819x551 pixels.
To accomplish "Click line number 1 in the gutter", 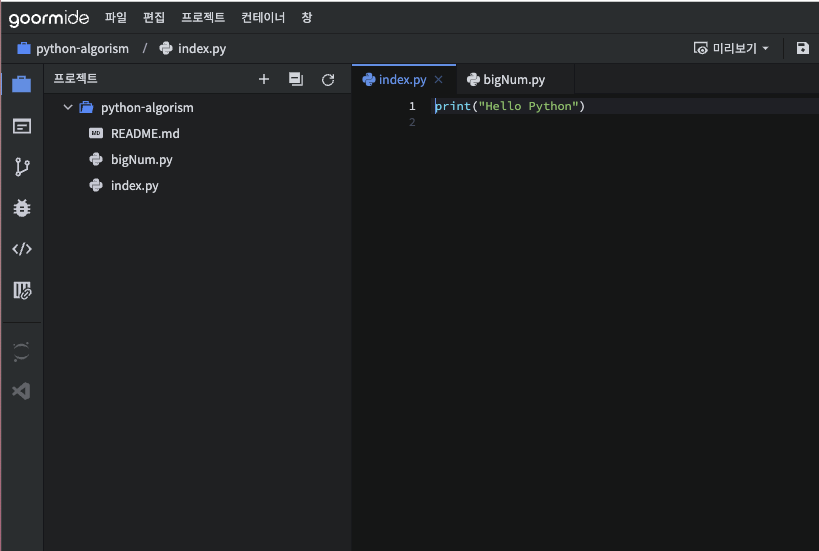I will (x=412, y=106).
